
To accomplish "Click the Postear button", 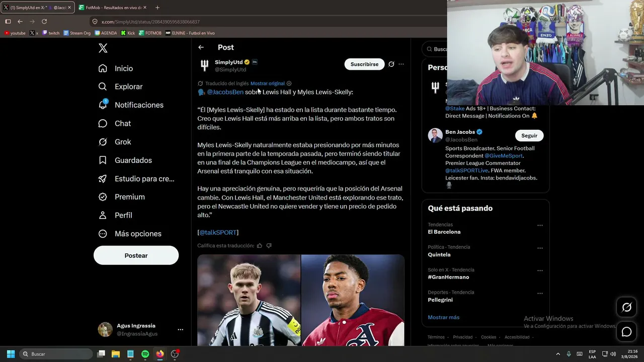I will pos(136,255).
